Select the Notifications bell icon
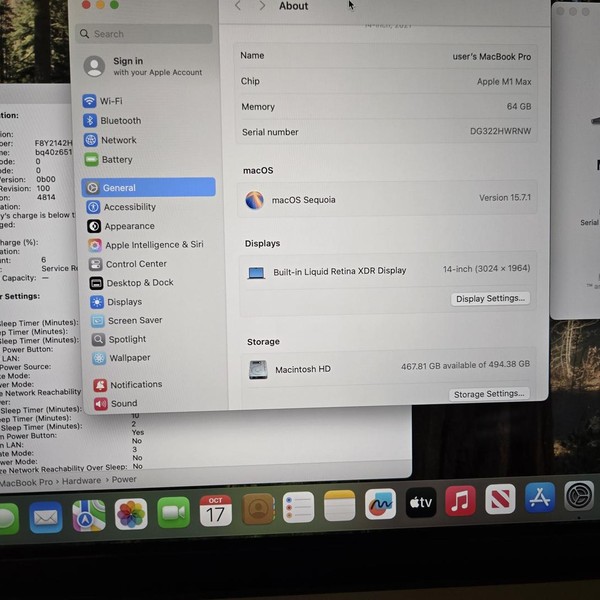600x600 pixels. 100,385
